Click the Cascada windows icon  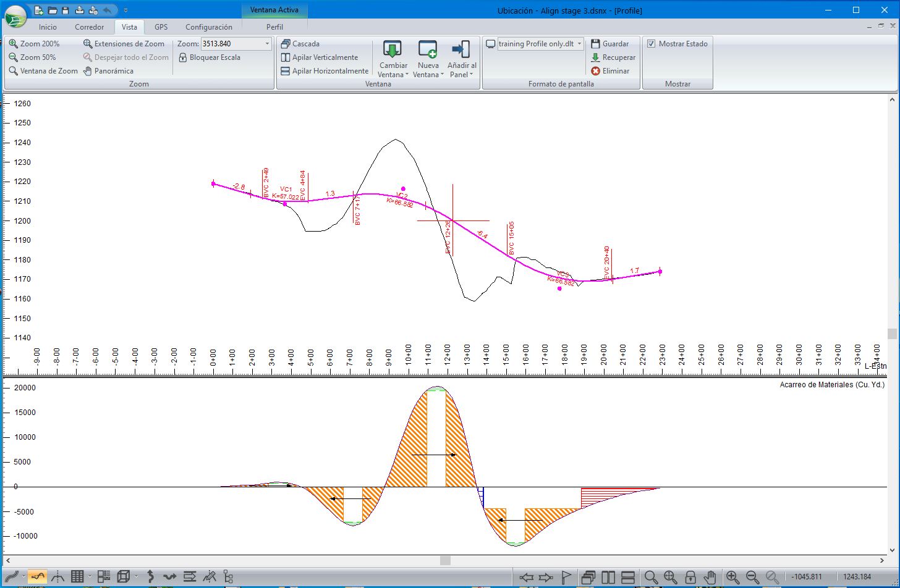286,44
